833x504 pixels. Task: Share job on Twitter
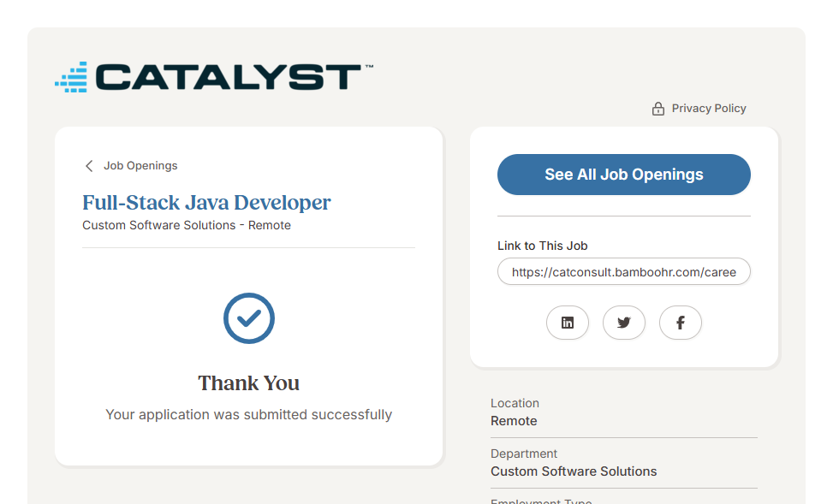623,323
